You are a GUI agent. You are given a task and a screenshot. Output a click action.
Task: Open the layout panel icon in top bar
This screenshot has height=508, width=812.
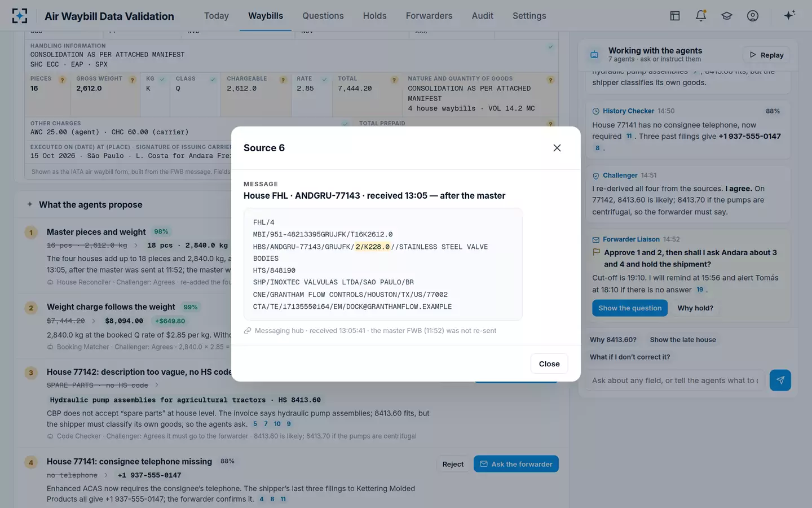coord(675,16)
